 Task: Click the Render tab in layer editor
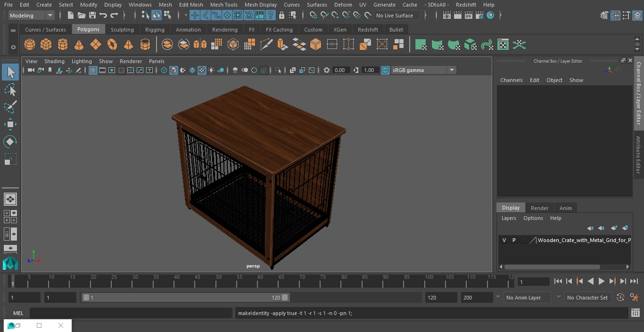pos(539,208)
